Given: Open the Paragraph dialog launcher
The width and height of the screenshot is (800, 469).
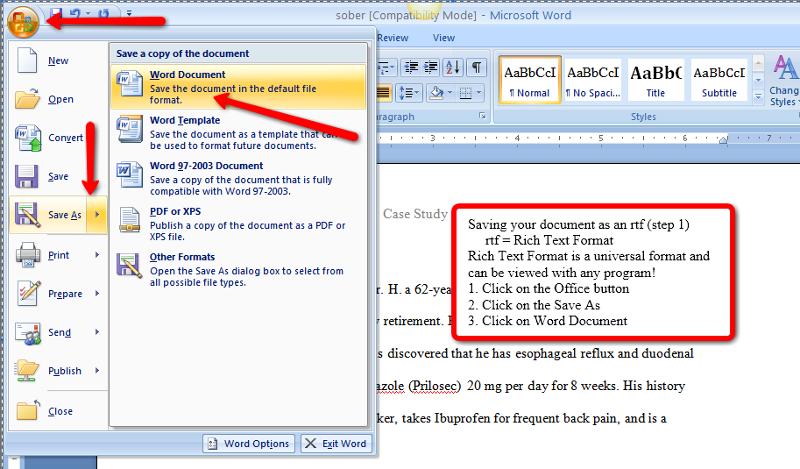Looking at the screenshot, I should 482,116.
